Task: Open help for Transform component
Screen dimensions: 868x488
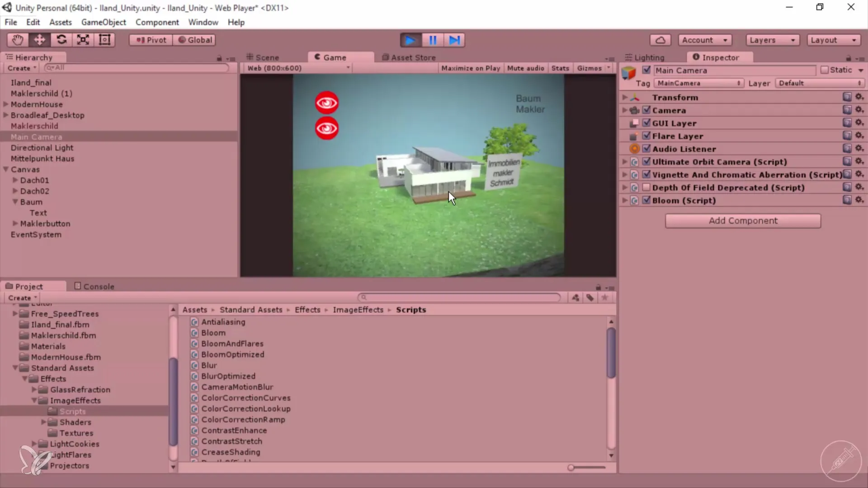Action: pyautogui.click(x=847, y=97)
